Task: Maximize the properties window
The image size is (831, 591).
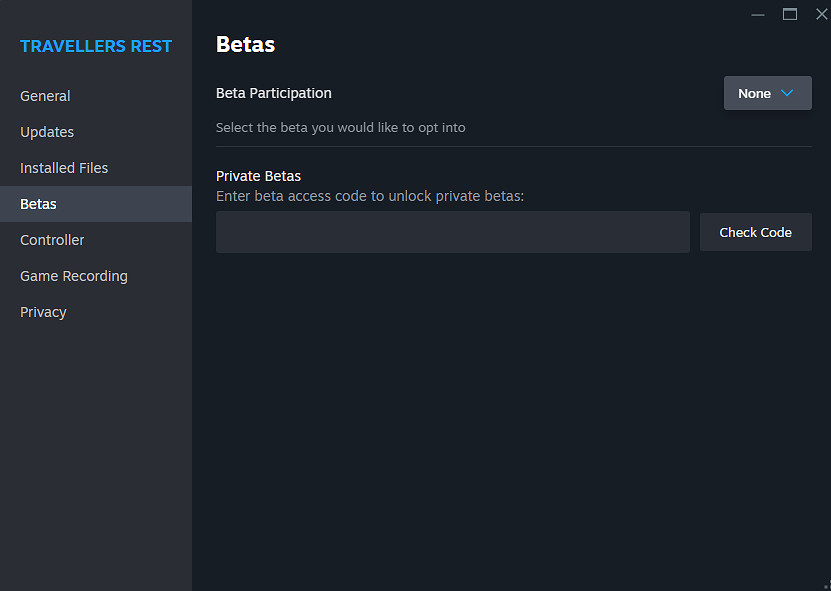Action: 790,14
